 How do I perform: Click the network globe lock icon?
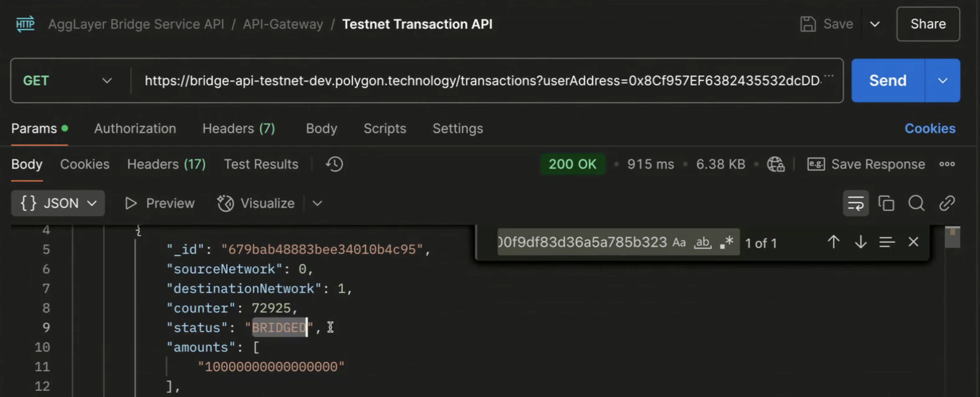(776, 164)
